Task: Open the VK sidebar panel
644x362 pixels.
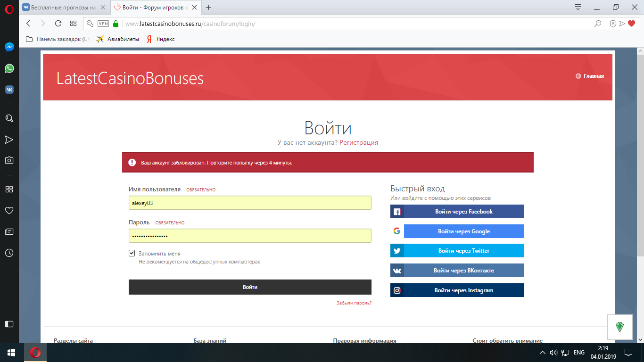Action: tap(9, 90)
